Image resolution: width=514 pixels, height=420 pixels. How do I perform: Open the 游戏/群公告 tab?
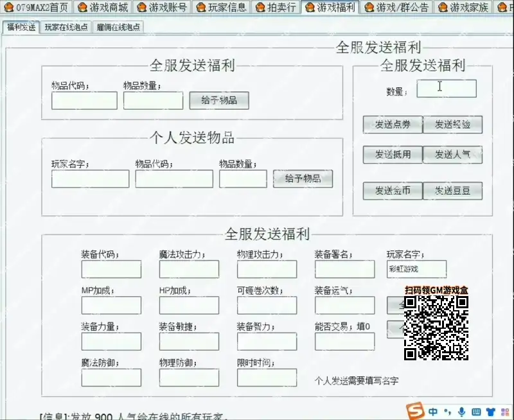[x=396, y=7]
